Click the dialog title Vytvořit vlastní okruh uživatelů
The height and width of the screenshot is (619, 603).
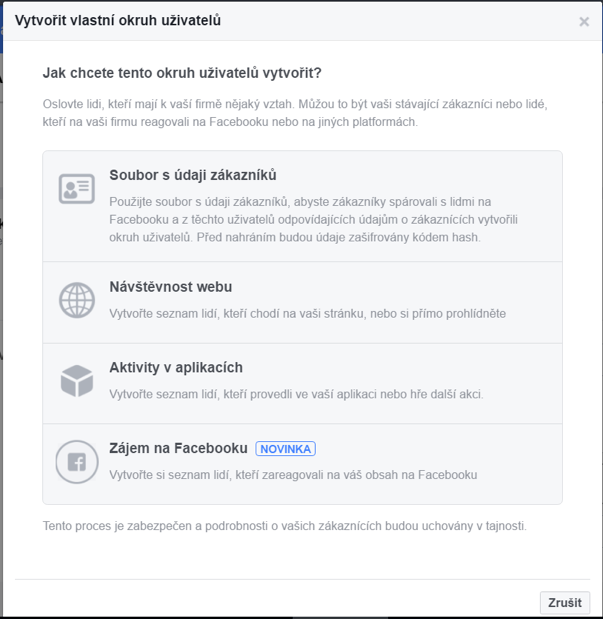pos(118,21)
